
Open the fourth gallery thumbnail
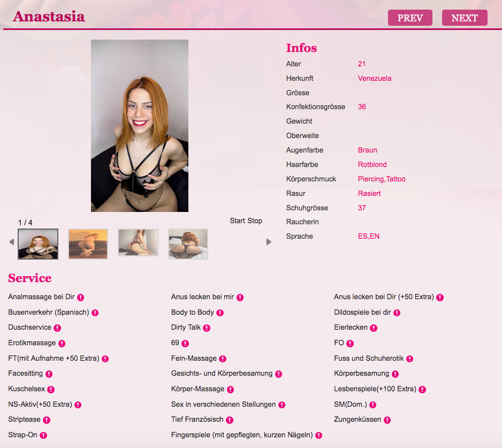coord(188,244)
